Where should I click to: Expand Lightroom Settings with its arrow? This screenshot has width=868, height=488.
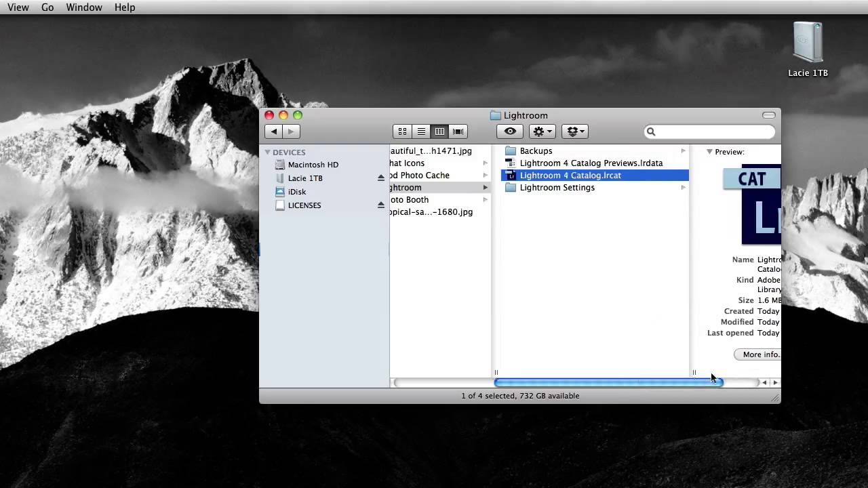(x=683, y=188)
